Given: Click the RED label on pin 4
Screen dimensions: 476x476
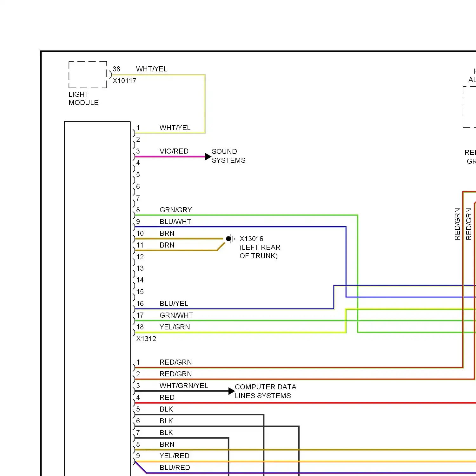Looking at the screenshot, I should 167,397.
